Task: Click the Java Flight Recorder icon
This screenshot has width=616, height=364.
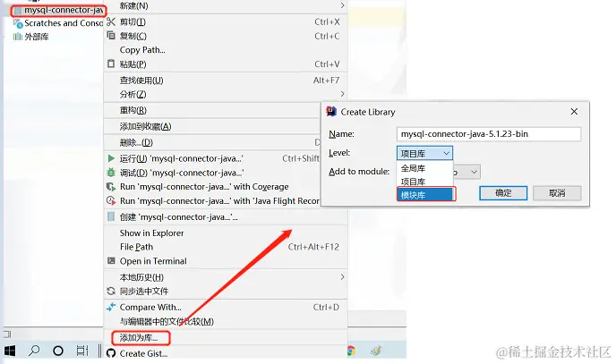Action: [111, 201]
